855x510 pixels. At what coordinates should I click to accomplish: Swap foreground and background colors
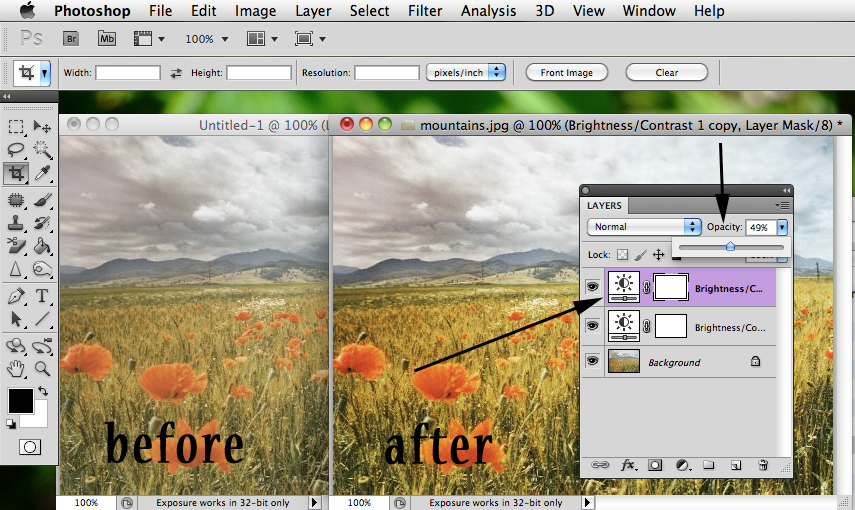43,392
